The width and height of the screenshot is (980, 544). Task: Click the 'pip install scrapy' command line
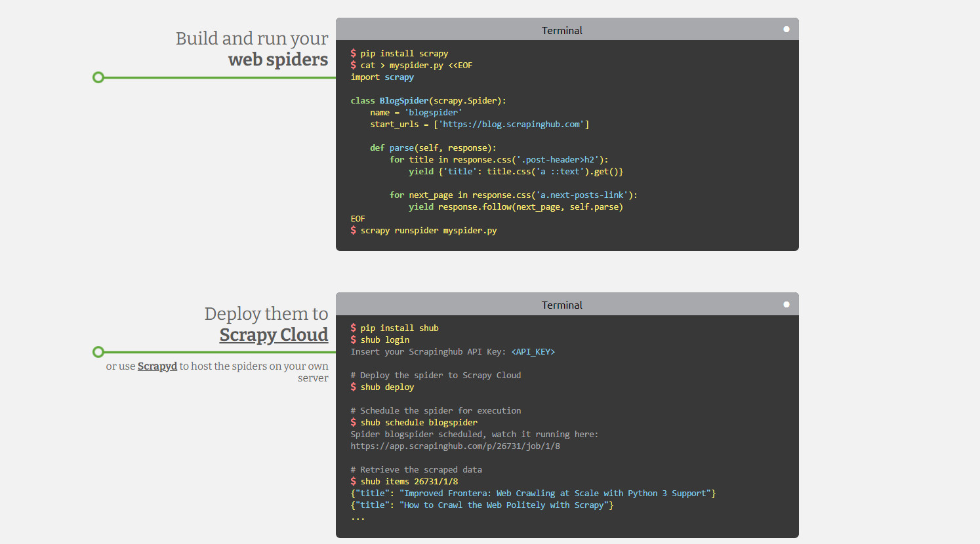point(403,54)
